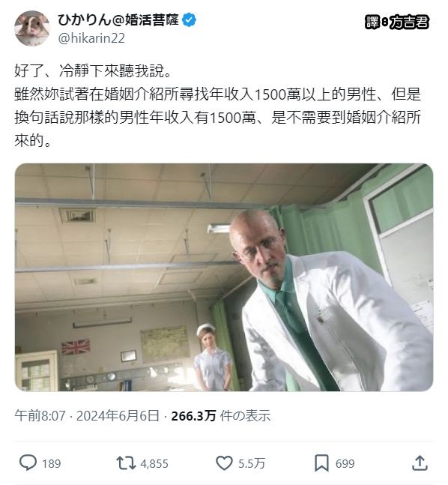Open the ひかりん@婚活菩薩 display name

(x=118, y=20)
